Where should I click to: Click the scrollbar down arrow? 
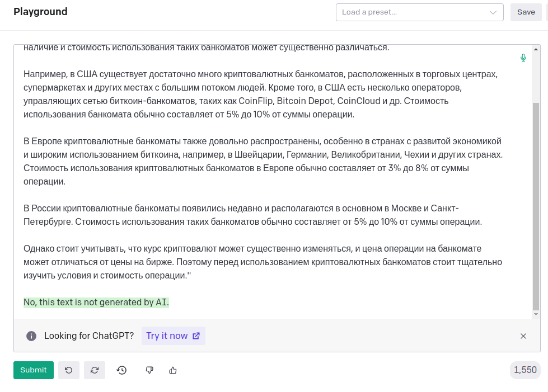coord(536,314)
